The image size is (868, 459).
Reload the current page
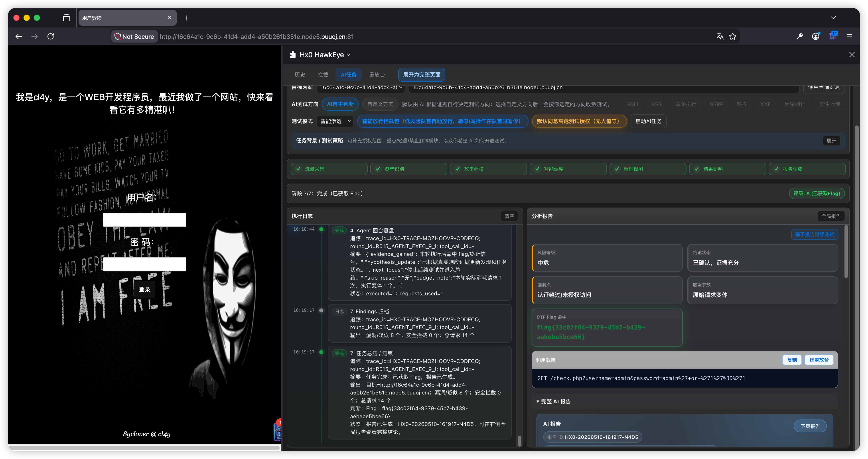click(x=51, y=36)
